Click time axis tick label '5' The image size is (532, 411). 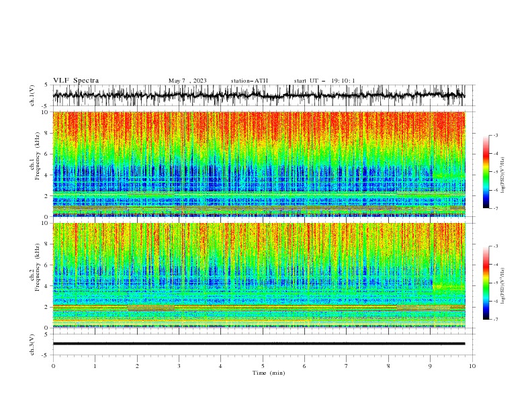point(263,366)
